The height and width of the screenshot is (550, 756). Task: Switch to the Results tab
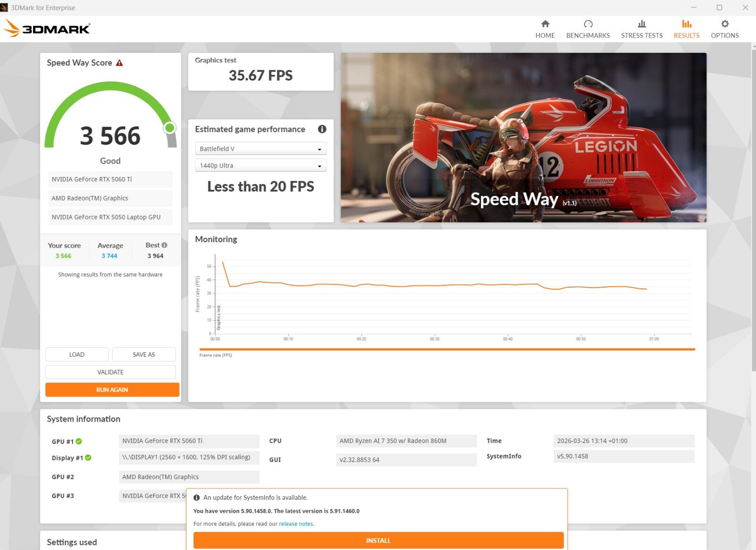(686, 29)
